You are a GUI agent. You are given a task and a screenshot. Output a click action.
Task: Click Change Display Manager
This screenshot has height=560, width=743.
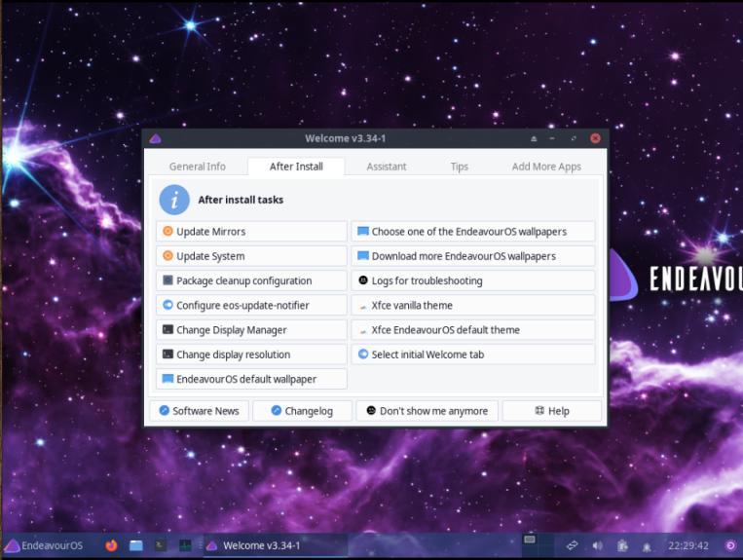tap(251, 330)
